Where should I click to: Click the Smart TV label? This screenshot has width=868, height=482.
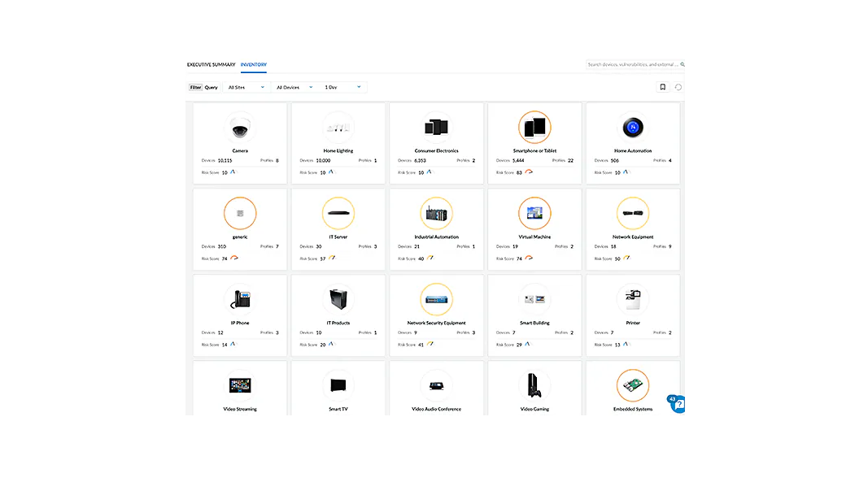click(338, 409)
